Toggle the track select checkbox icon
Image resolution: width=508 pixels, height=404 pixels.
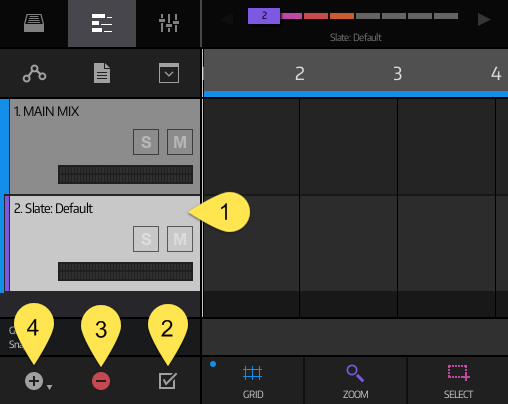(167, 381)
